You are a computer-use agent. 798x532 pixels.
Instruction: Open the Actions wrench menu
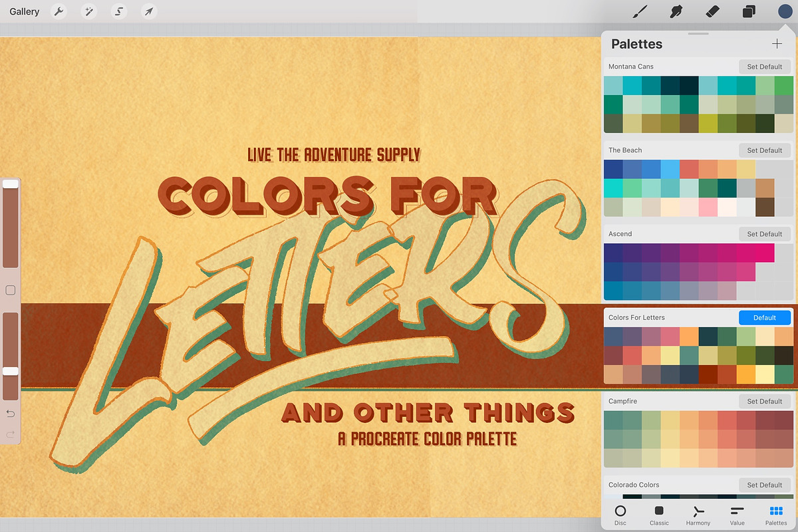59,11
